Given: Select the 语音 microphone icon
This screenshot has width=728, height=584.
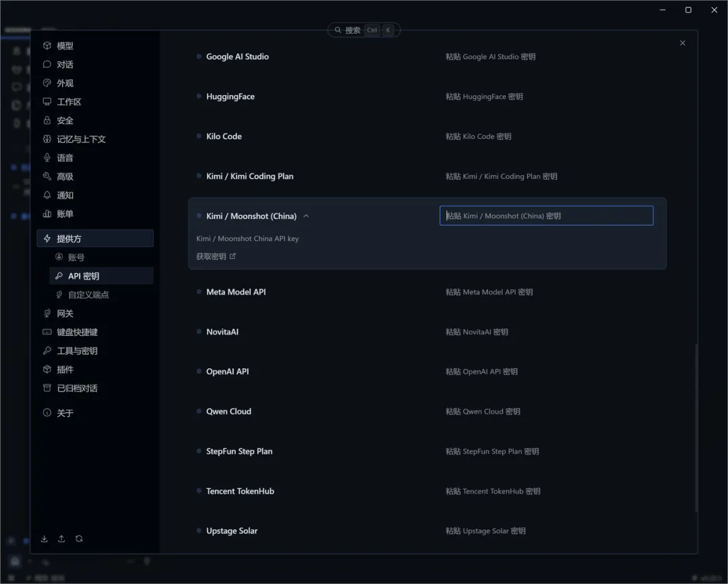Looking at the screenshot, I should [x=47, y=158].
